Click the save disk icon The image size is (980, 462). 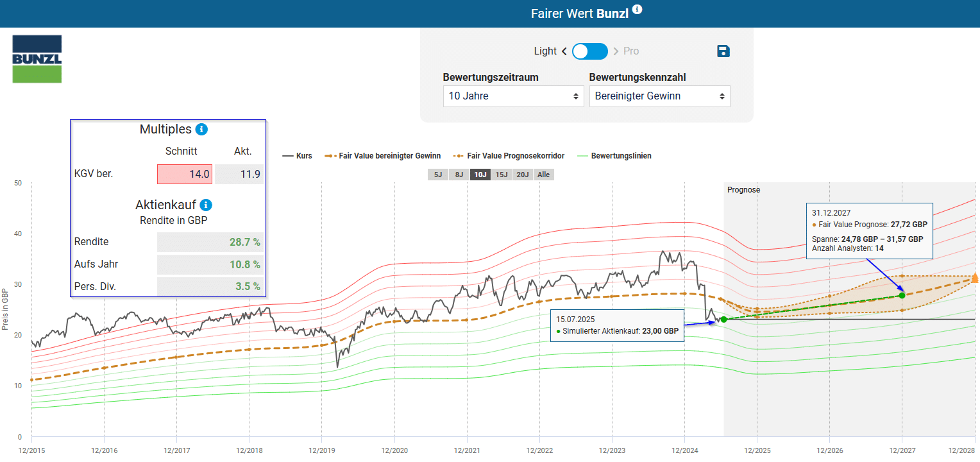pyautogui.click(x=723, y=51)
